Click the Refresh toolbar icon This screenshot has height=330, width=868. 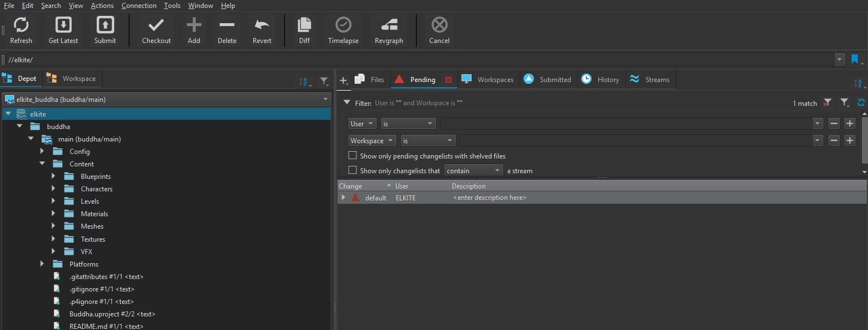[x=21, y=25]
